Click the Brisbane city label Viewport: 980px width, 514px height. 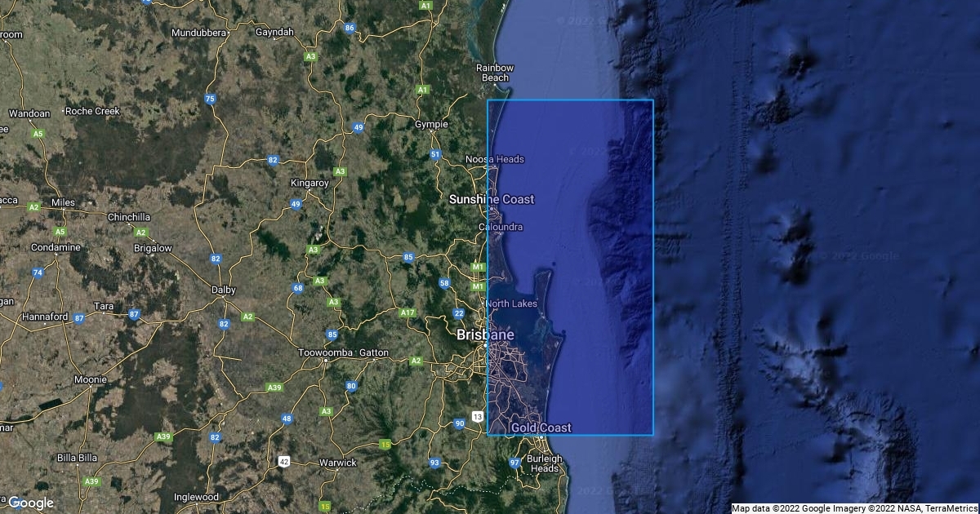coord(485,335)
